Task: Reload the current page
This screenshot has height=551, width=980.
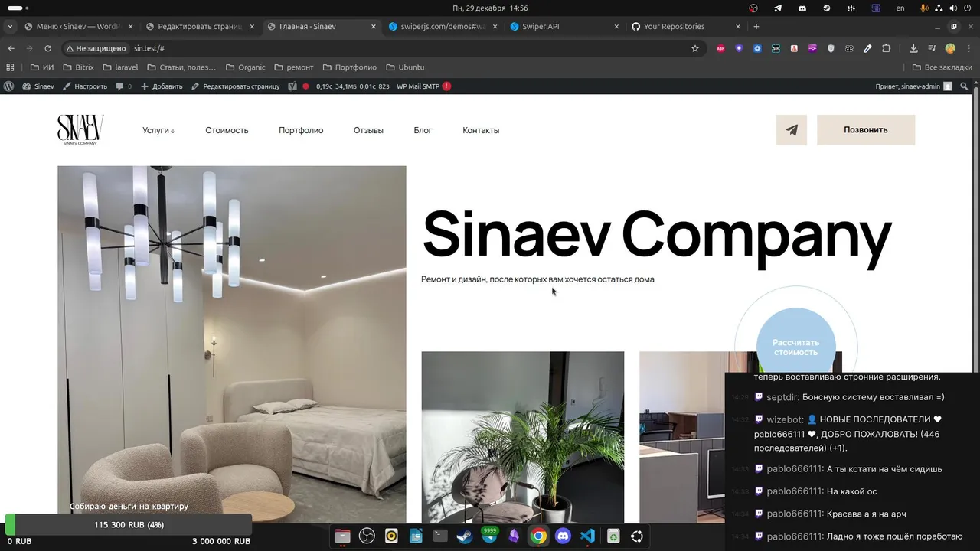Action: [47, 48]
